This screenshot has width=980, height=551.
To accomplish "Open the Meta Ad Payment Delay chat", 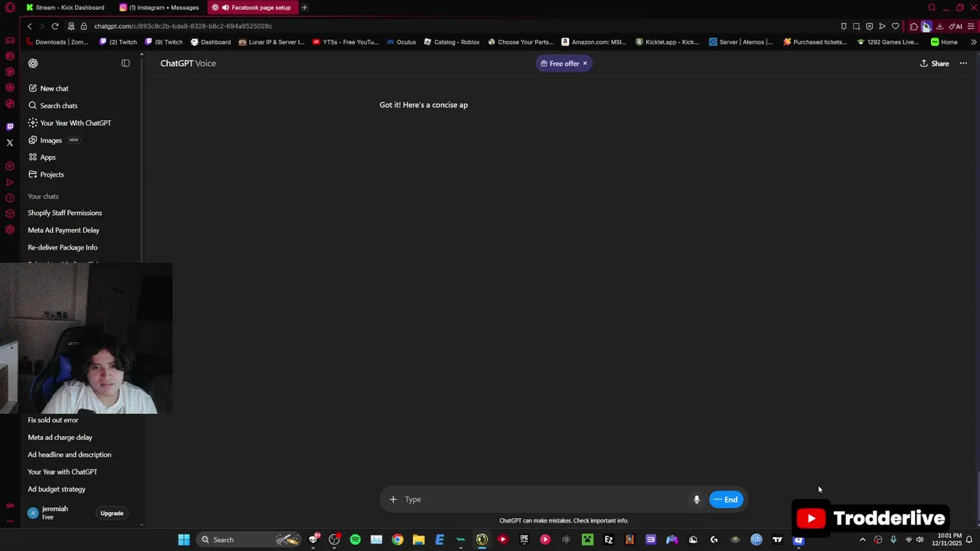I will click(64, 230).
